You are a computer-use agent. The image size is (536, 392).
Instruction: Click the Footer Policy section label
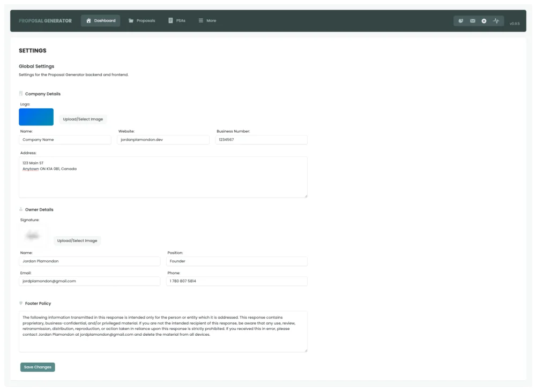point(38,304)
